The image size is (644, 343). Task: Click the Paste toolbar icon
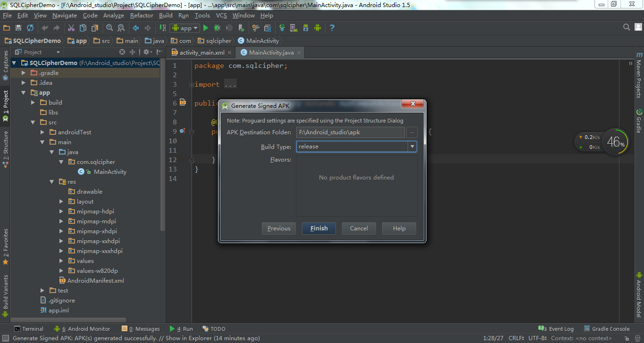point(95,28)
